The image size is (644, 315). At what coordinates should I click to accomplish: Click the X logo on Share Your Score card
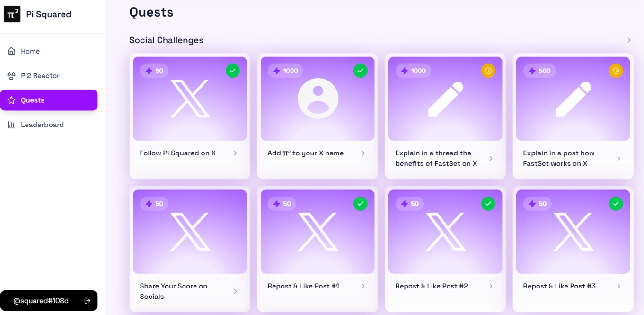coord(190,232)
